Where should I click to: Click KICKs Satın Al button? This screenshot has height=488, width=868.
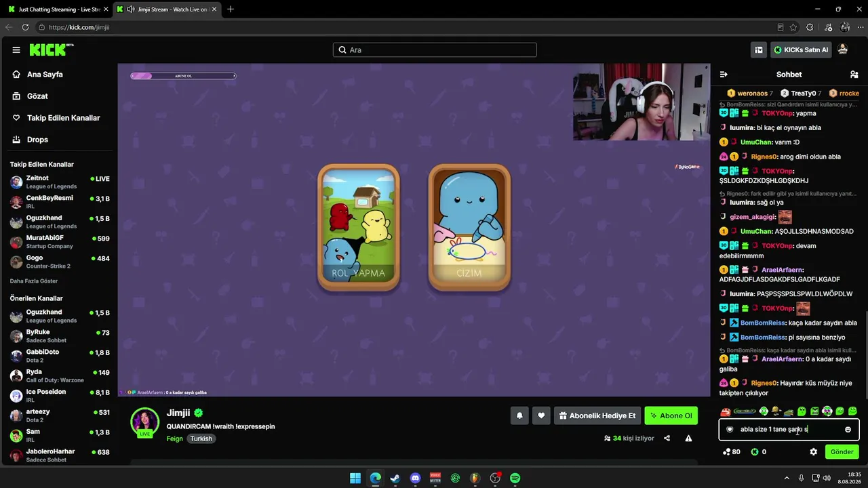coord(801,49)
